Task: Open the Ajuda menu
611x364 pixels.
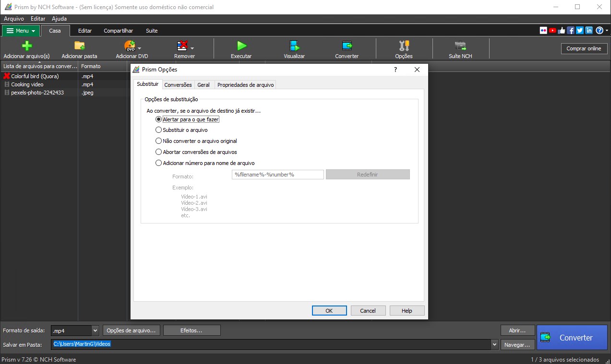Action: pyautogui.click(x=59, y=19)
